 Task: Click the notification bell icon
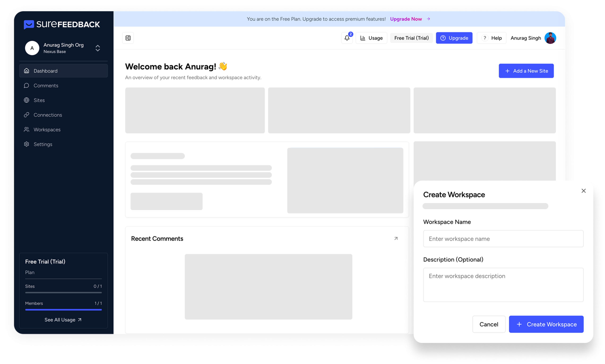point(347,38)
